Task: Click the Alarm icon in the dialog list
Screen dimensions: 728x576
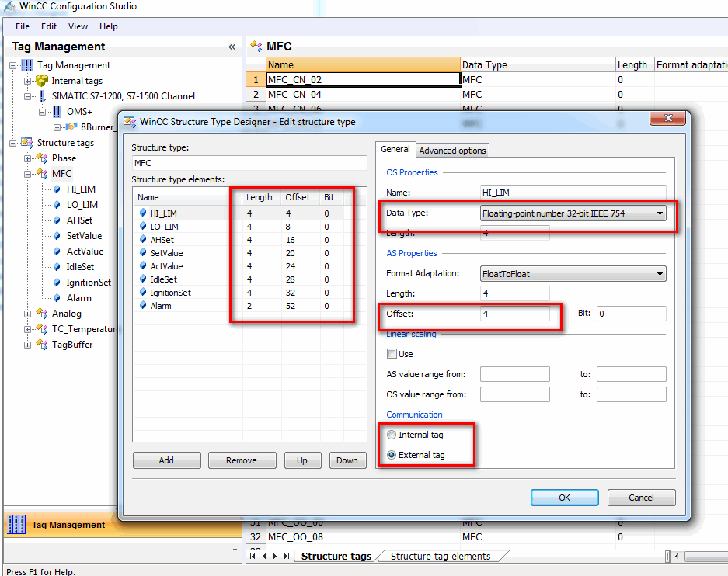Action: tap(143, 305)
